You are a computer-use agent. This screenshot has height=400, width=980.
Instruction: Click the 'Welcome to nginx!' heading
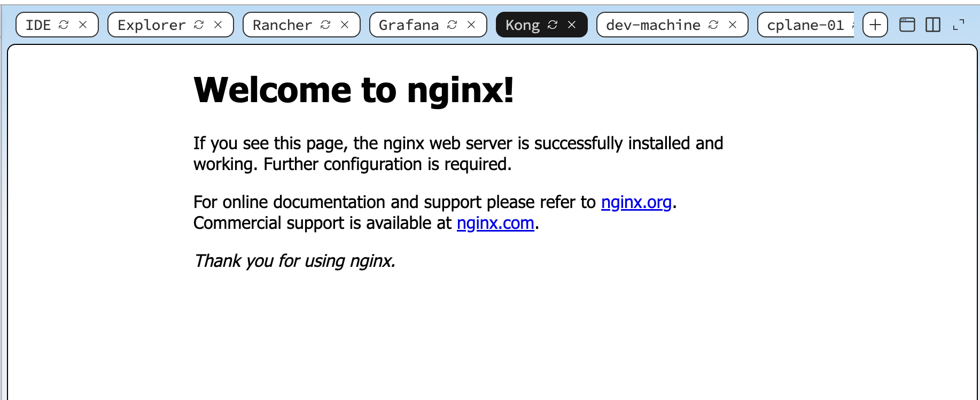click(x=354, y=90)
